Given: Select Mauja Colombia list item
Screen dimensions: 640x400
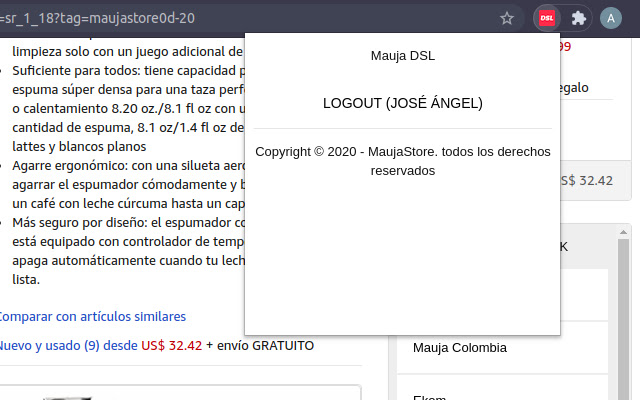Looking at the screenshot, I should click(x=502, y=347).
